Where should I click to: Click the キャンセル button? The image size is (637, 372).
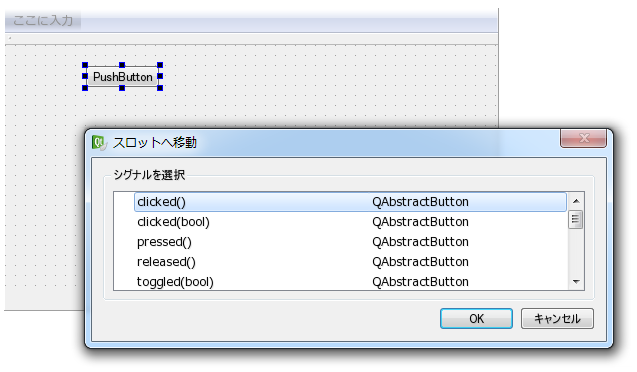coord(557,318)
